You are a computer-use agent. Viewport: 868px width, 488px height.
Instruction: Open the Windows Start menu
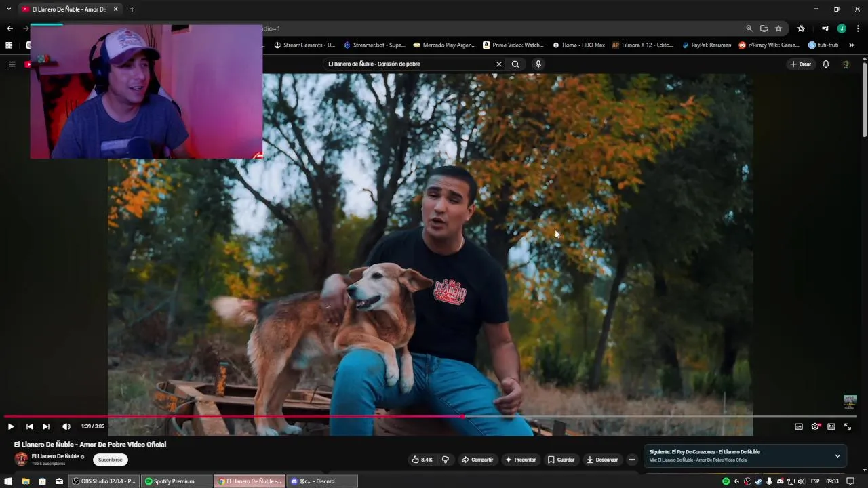pyautogui.click(x=9, y=481)
